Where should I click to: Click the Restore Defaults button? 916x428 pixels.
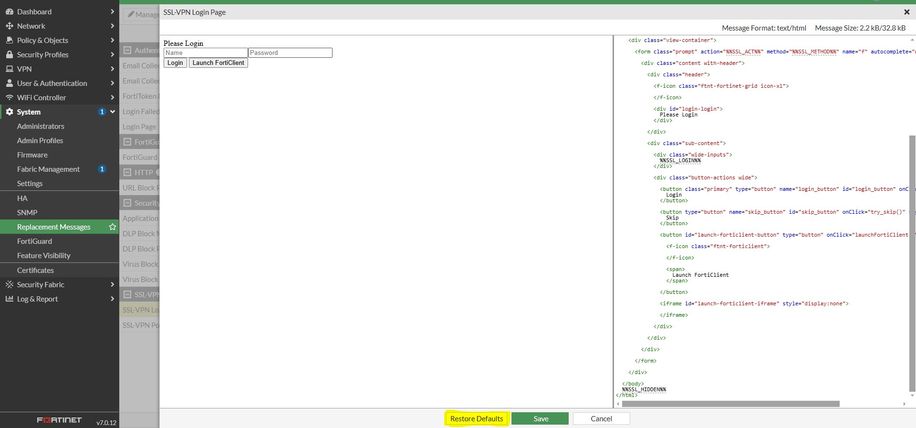pyautogui.click(x=476, y=419)
